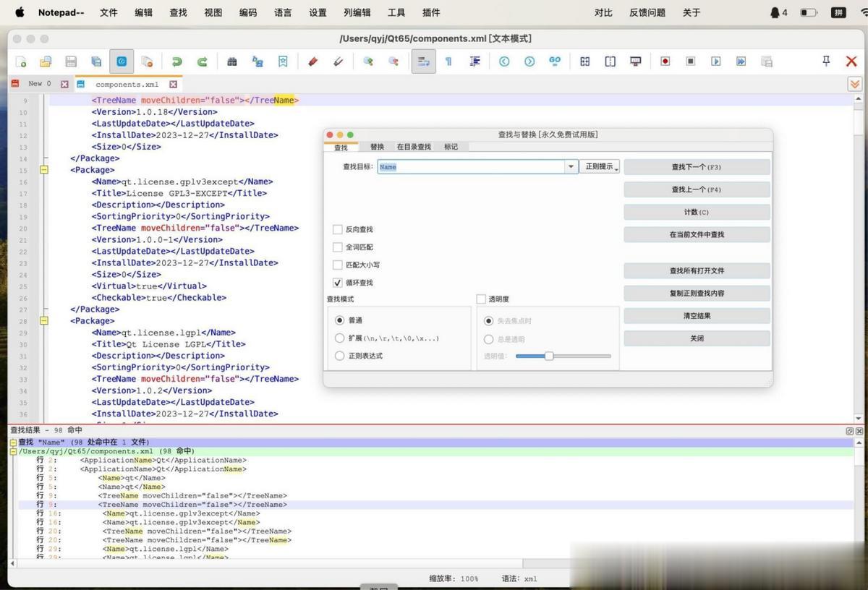This screenshot has height=590, width=868.
Task: Show all characters with pilcrow icon
Action: click(x=448, y=61)
